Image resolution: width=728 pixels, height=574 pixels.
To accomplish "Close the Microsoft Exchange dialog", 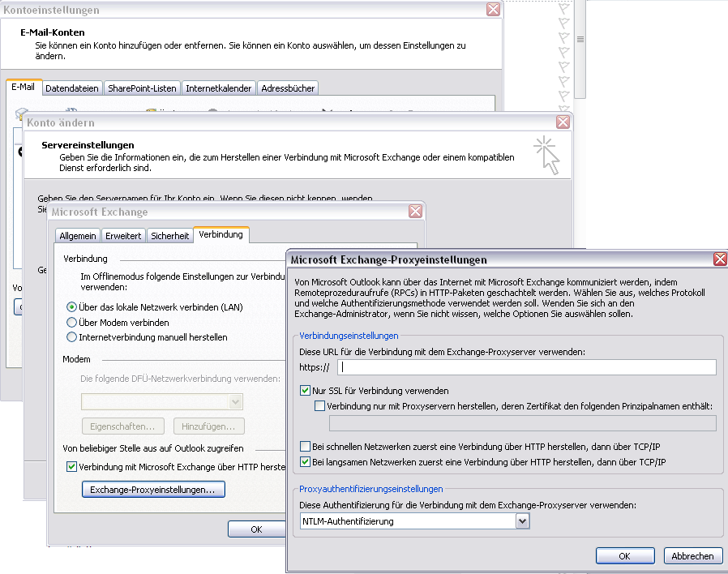I will coord(416,212).
